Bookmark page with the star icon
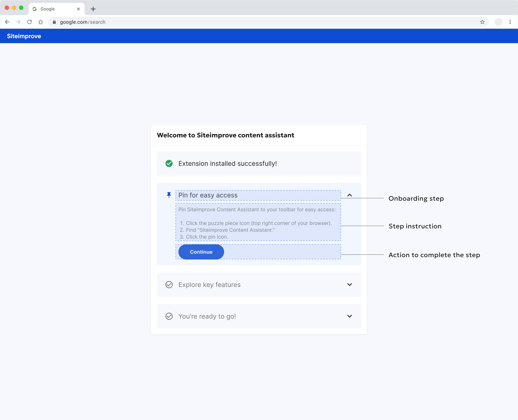The image size is (518, 420). [x=482, y=22]
